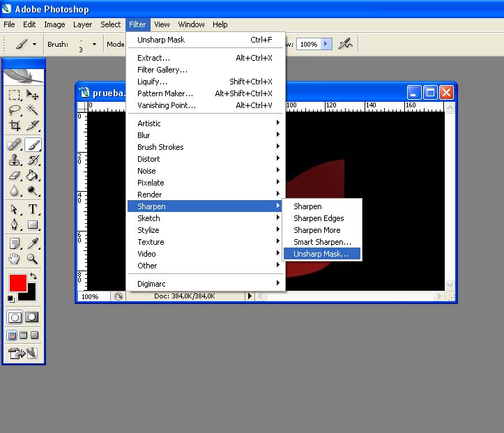
Task: Choose Sharpen More filter
Action: tap(322, 230)
